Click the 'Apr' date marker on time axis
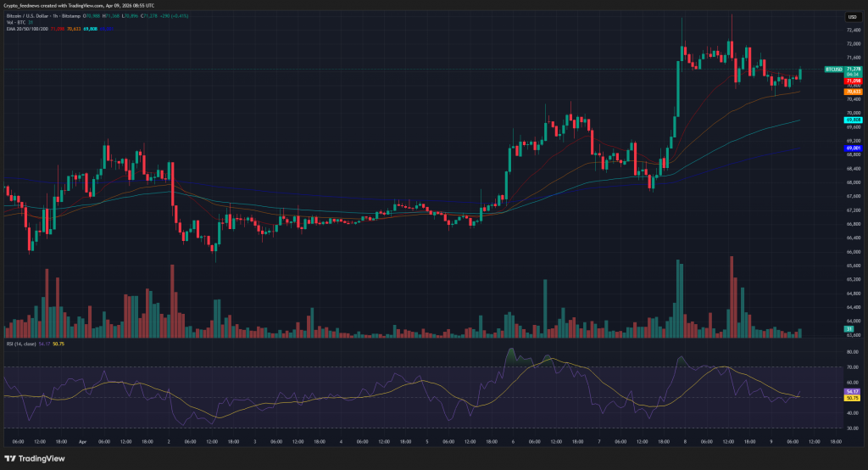868x470 pixels. point(84,442)
